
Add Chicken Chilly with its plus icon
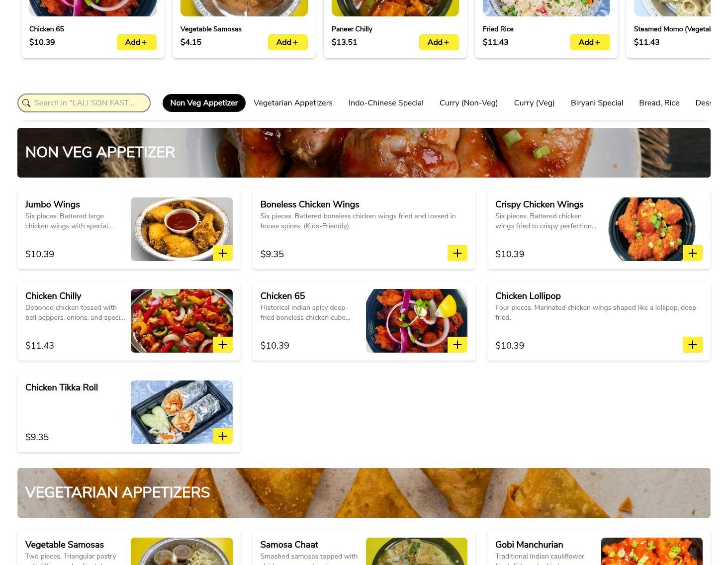coord(223,345)
